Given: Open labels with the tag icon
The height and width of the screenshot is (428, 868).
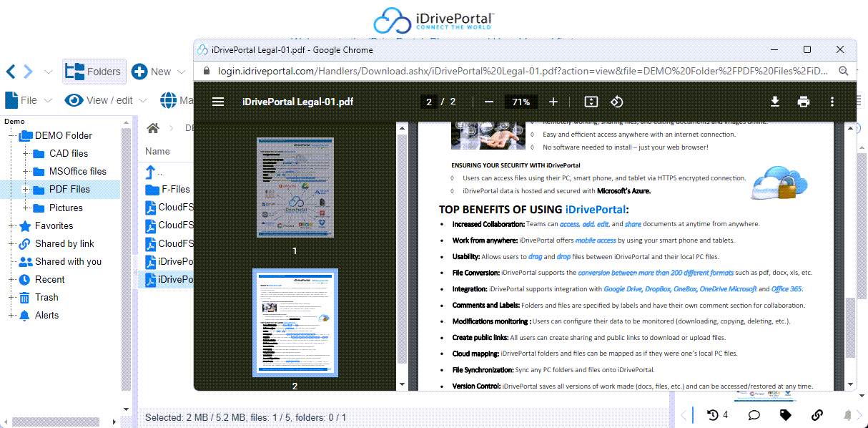Looking at the screenshot, I should 785,414.
